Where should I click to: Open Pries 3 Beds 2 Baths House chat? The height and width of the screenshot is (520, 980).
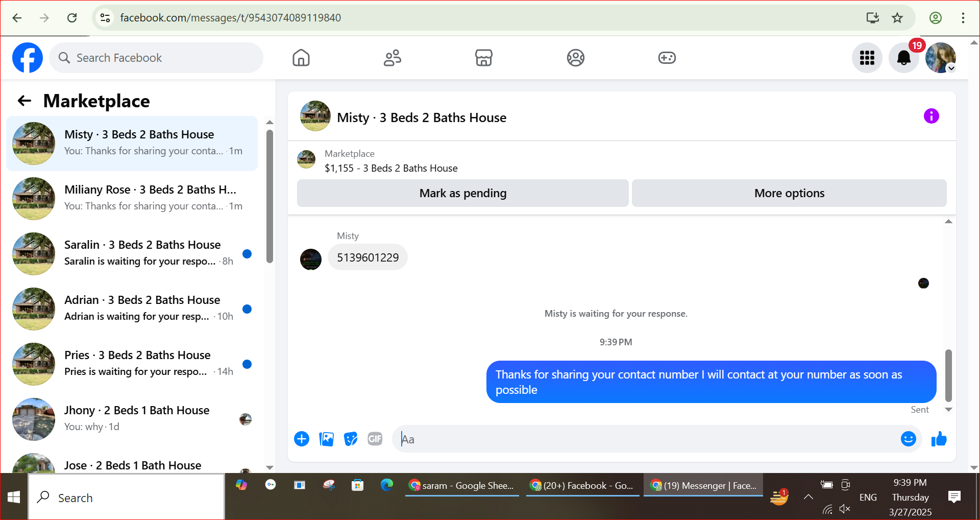click(132, 364)
